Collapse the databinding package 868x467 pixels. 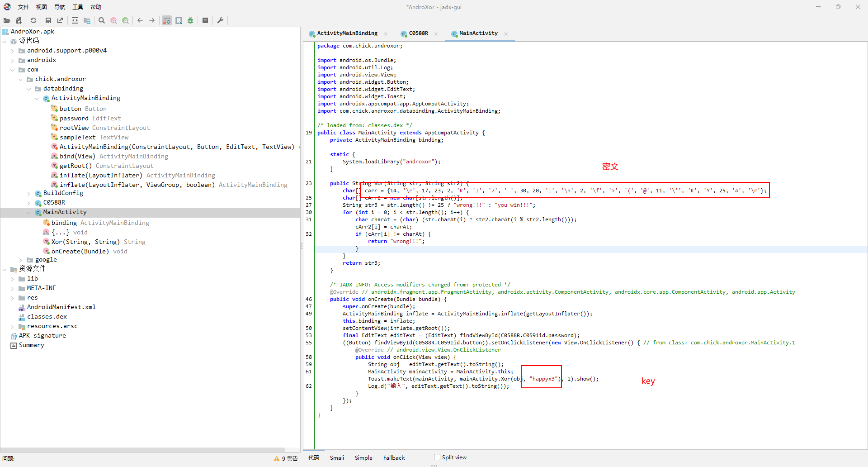coord(29,89)
